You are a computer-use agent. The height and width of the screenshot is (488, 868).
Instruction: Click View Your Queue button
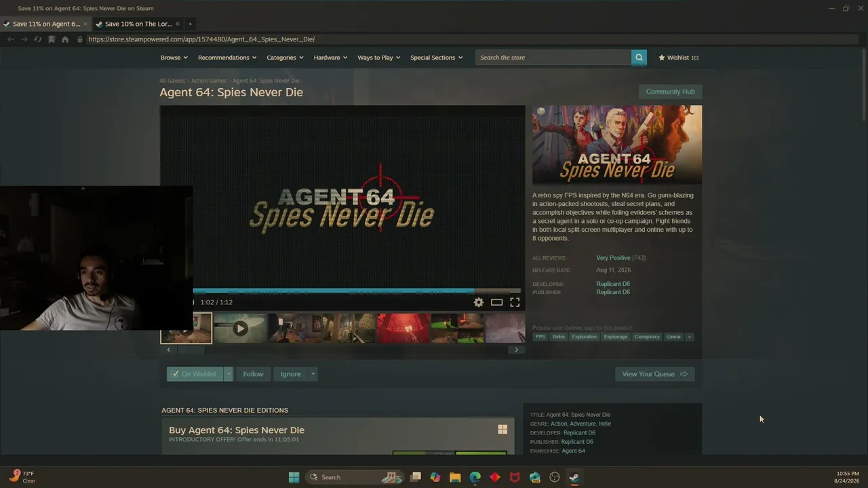(654, 374)
